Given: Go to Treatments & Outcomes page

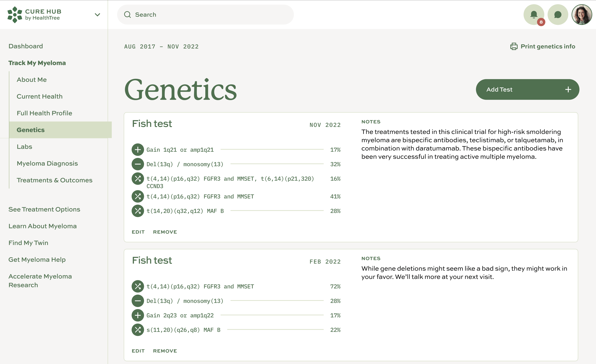Looking at the screenshot, I should pos(54,180).
